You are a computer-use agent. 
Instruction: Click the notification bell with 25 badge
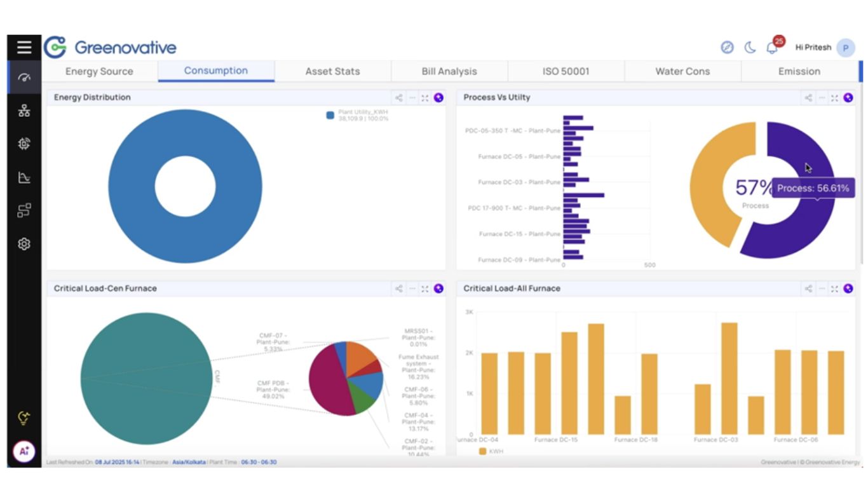(772, 48)
